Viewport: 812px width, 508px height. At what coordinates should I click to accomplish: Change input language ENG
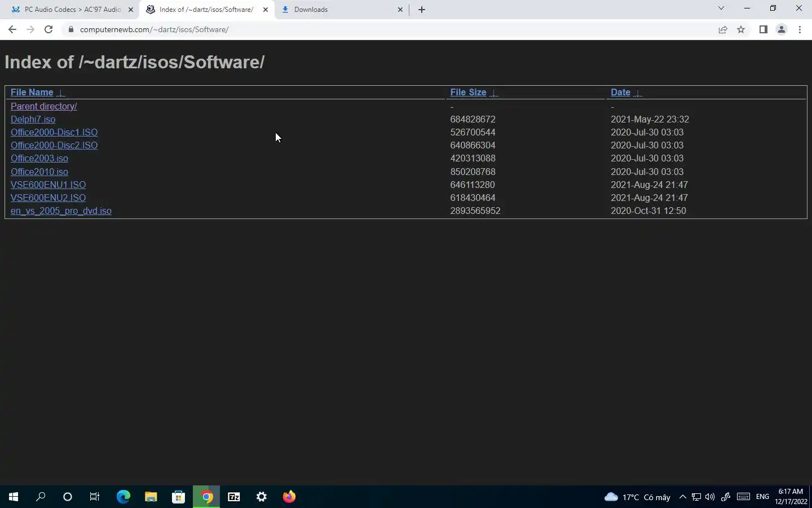tap(762, 497)
